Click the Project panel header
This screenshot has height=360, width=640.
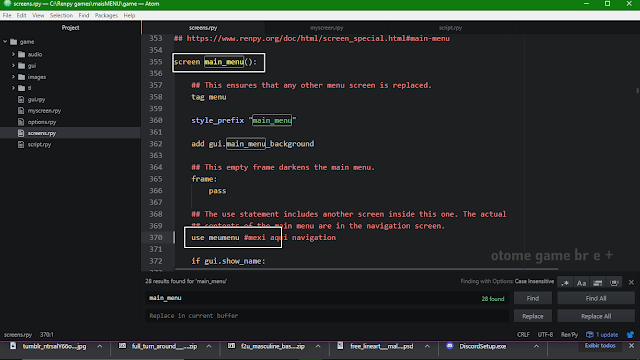[70, 28]
